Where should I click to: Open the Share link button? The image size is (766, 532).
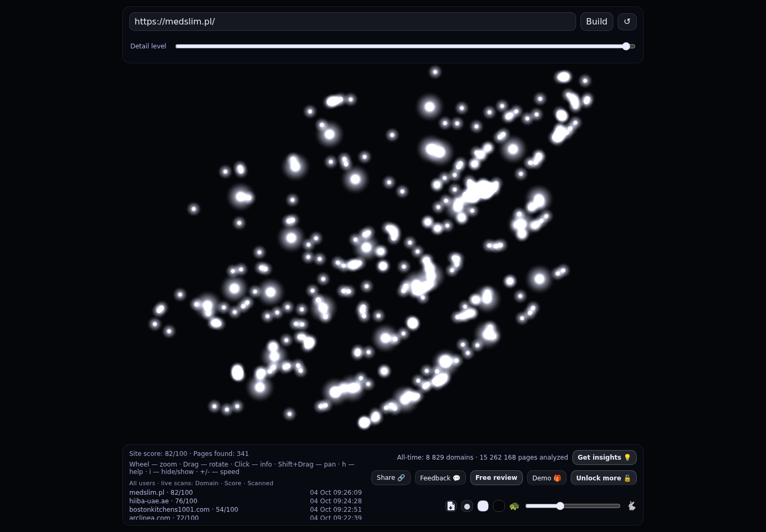(x=391, y=478)
